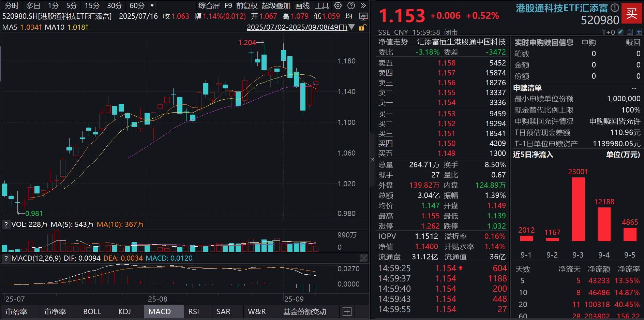Enable 前复权 price adjustment
Image resolution: width=644 pixels, height=320 pixels.
[246, 5]
